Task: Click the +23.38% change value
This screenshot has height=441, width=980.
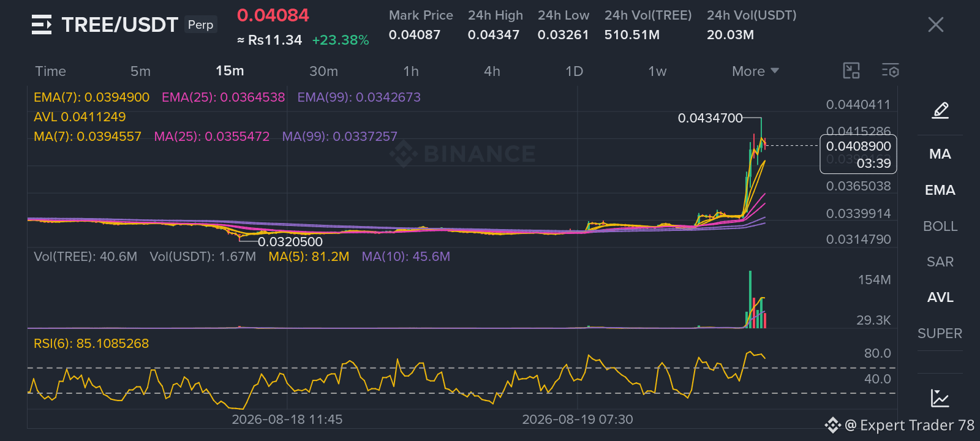Action: tap(341, 40)
